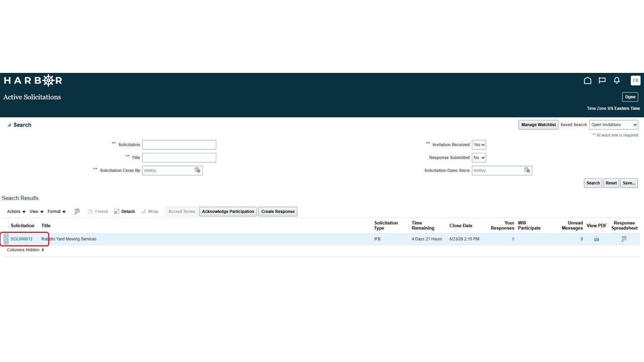Open Response Spreadsheet for SOL000012

coord(624,239)
